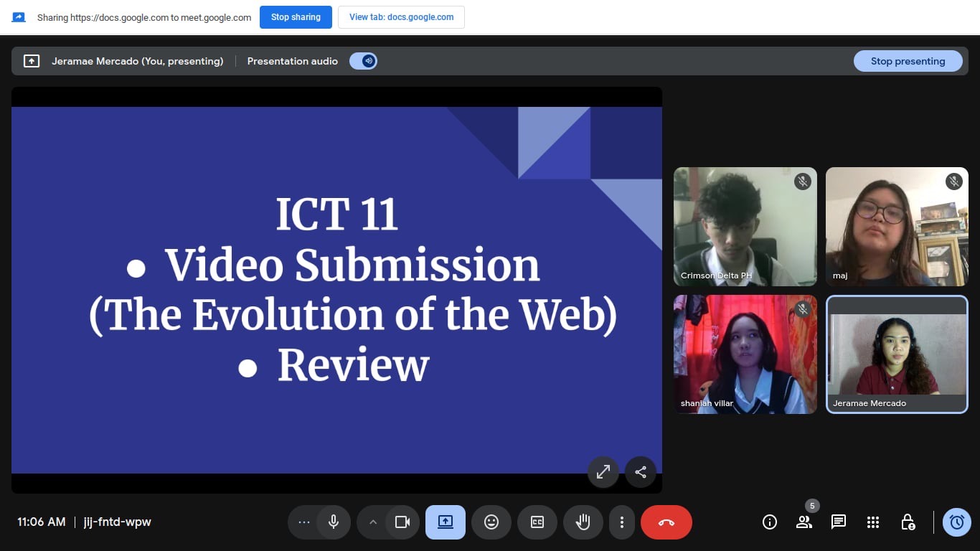Open meeting details info icon
Screen dimensions: 980x551
click(x=770, y=522)
